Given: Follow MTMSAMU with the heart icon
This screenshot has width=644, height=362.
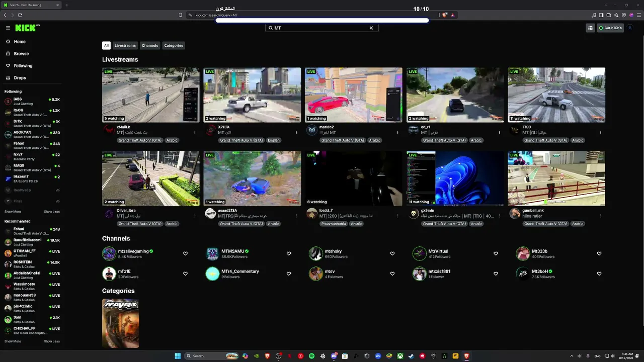Looking at the screenshot, I should [x=289, y=253].
